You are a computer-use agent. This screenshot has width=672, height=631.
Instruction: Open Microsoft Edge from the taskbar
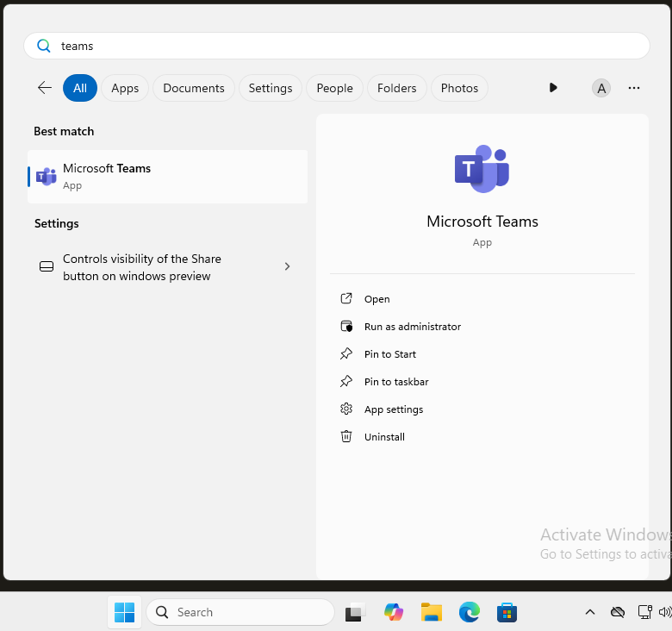pyautogui.click(x=469, y=612)
